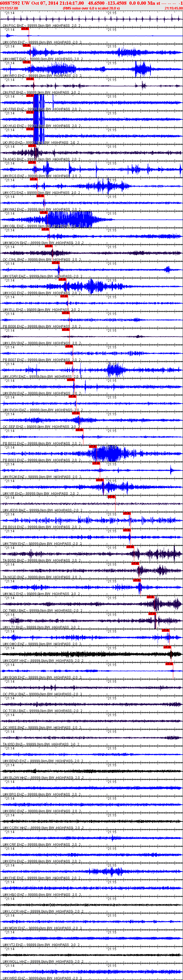Select the UW WRO EHZ station label
Viewport: 183px width, 980px height.
[x=42, y=76]
